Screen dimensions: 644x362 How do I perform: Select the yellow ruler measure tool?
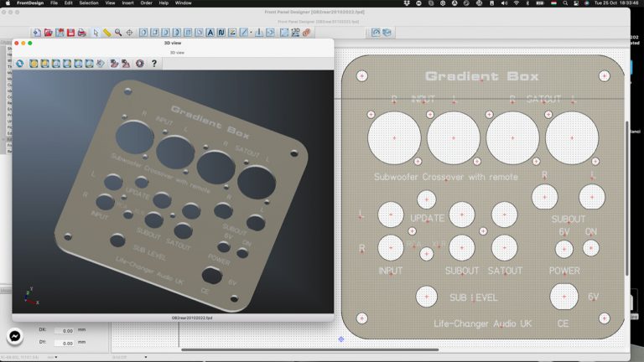(x=106, y=33)
